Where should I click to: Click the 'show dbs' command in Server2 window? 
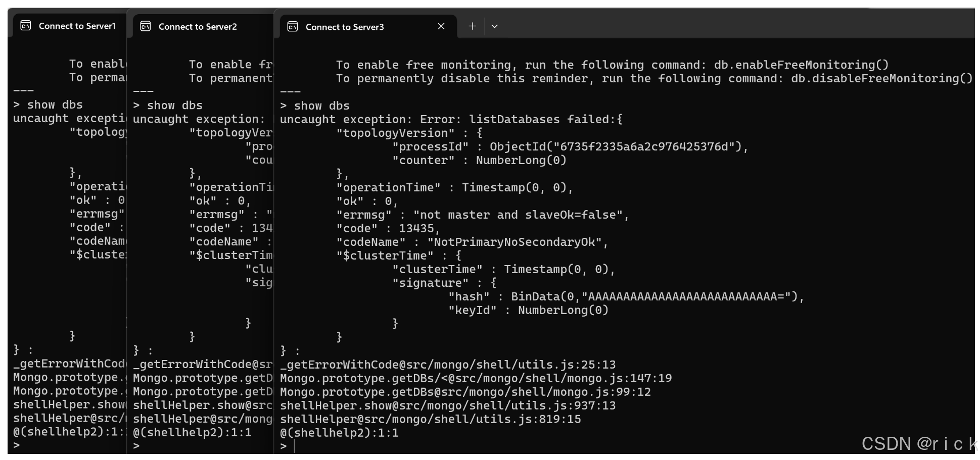pos(174,106)
